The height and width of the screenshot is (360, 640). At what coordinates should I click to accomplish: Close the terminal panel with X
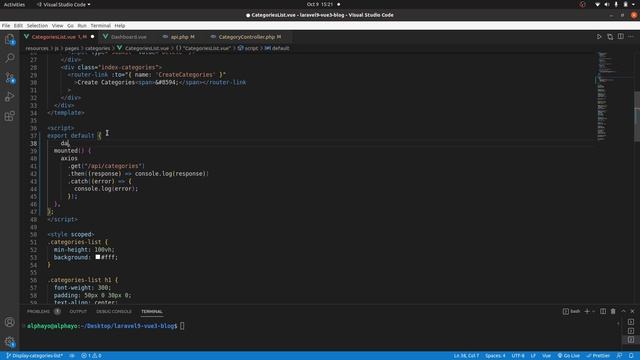(x=632, y=311)
